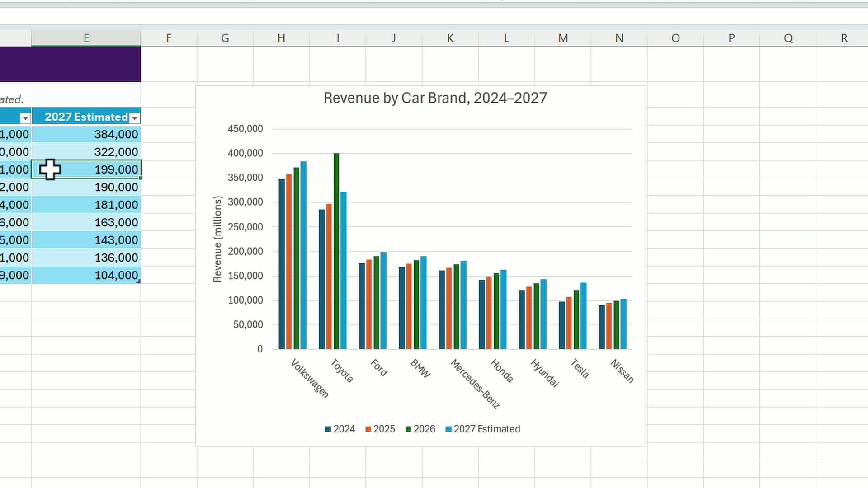Click cell with value 143,000
Viewport: 868px width, 488px height.
tap(86, 240)
